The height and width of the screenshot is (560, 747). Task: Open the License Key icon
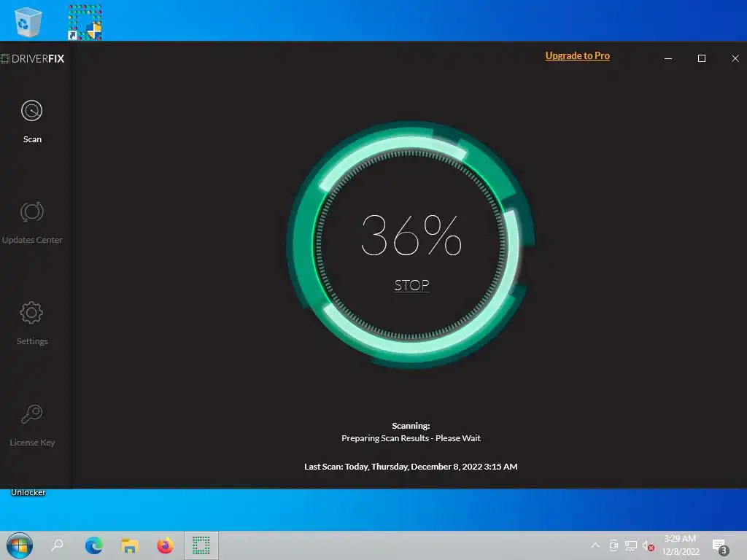(32, 414)
